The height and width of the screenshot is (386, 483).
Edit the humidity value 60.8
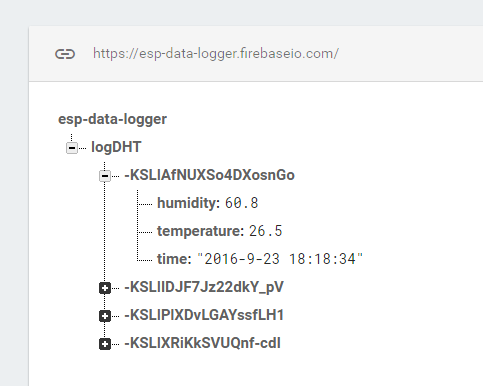click(242, 203)
